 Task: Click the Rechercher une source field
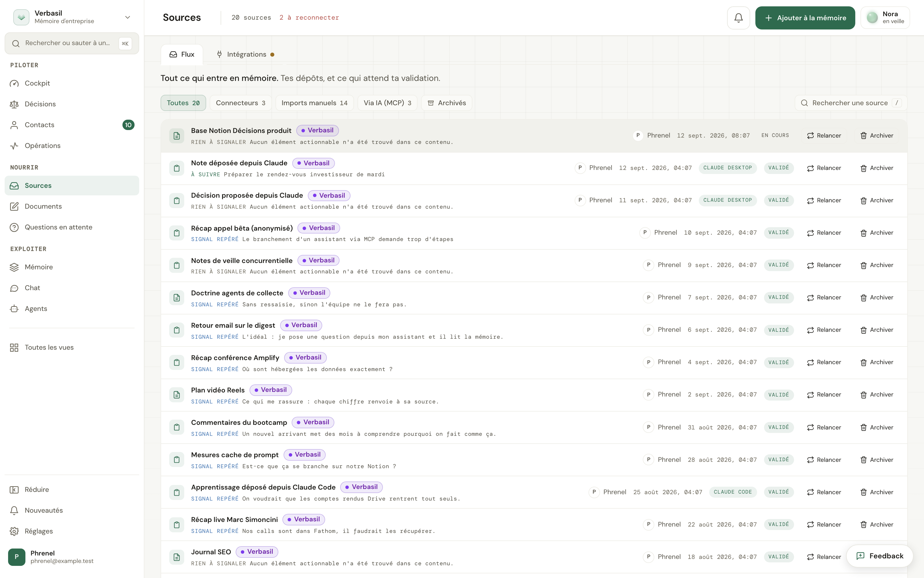(851, 103)
